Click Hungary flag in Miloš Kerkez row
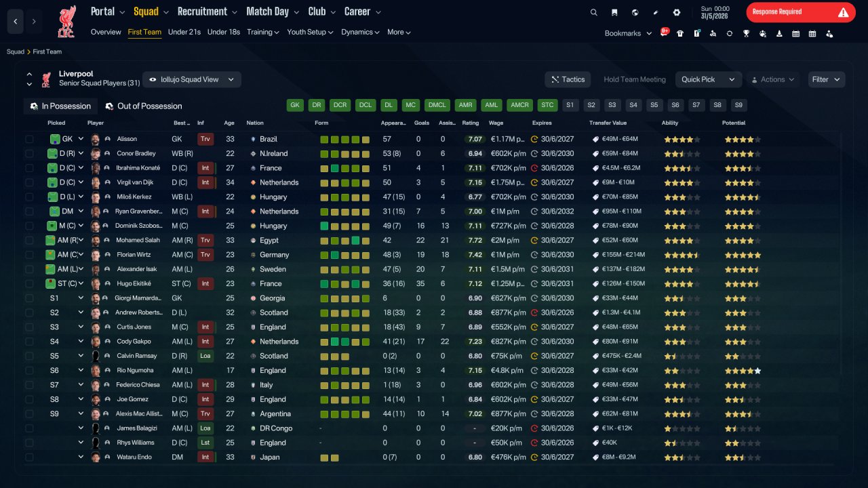868x488 pixels. point(252,197)
